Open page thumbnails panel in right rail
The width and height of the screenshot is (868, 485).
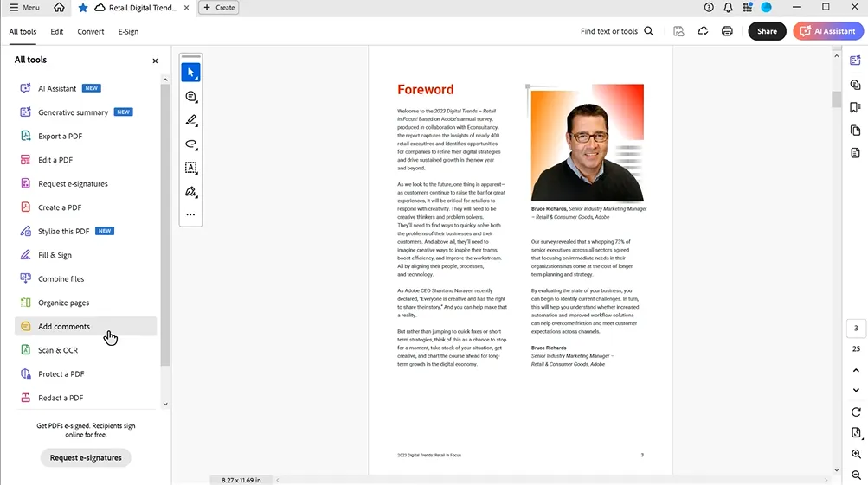click(x=856, y=131)
